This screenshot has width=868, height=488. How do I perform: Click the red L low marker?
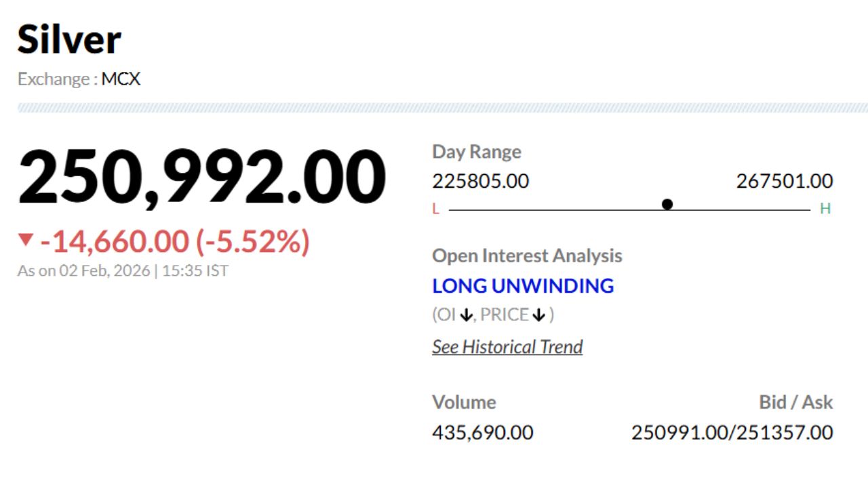pyautogui.click(x=435, y=209)
